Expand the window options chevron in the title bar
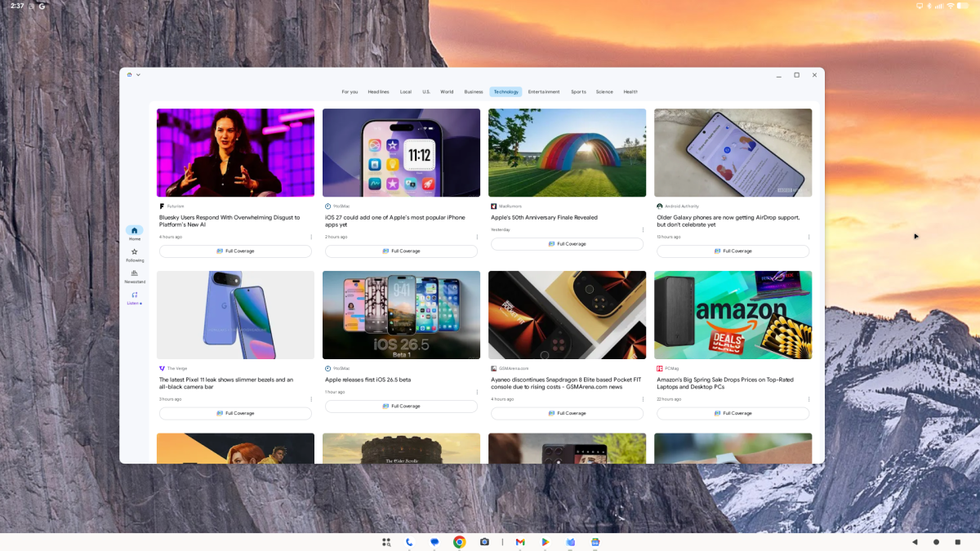This screenshot has height=551, width=980. point(138,74)
